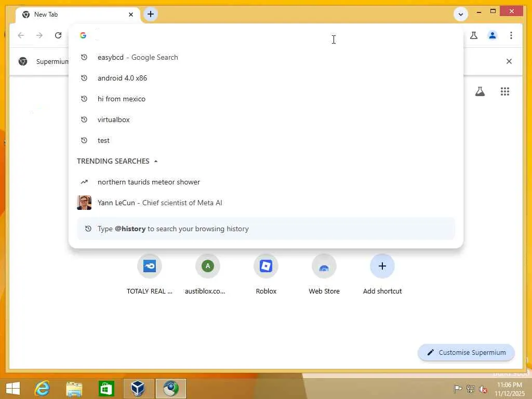Select the hi from mexico suggestion
Viewport: 532px width, 399px height.
point(265,99)
